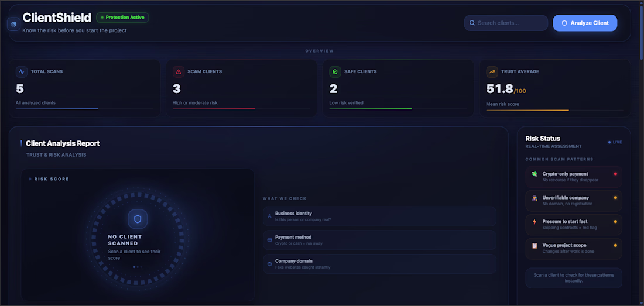Viewport: 644px width, 306px height.
Task: Click the Protection Active status badge
Action: 122,18
